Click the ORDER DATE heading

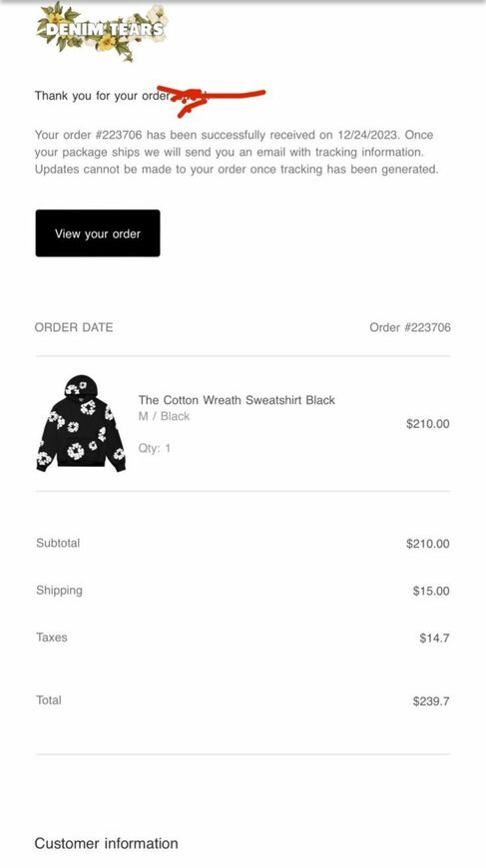click(x=74, y=327)
